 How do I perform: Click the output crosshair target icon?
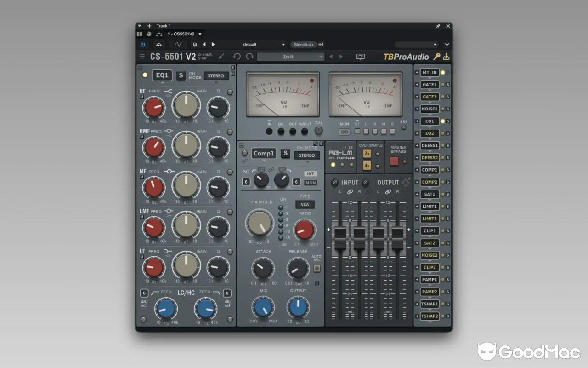click(406, 183)
